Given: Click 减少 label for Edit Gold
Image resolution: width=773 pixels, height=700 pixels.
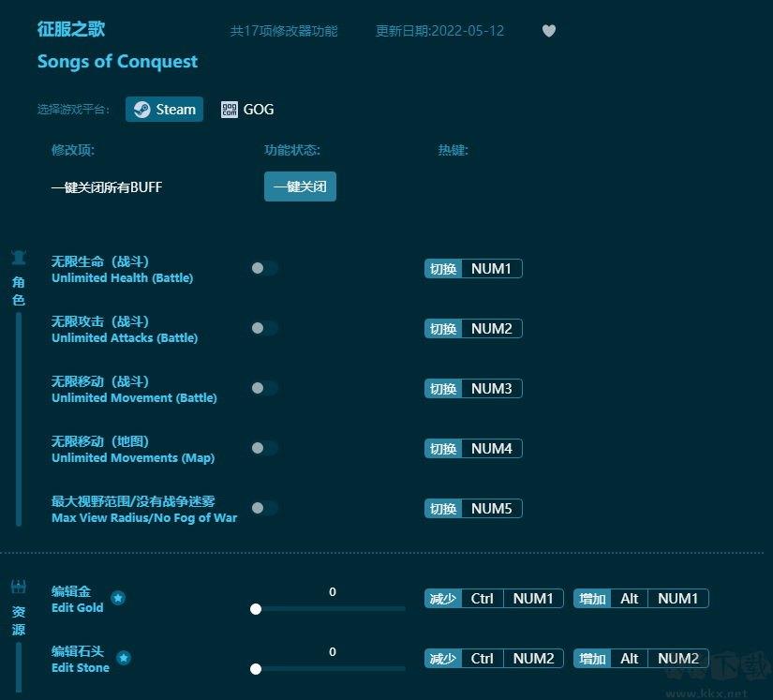Looking at the screenshot, I should click(443, 599).
